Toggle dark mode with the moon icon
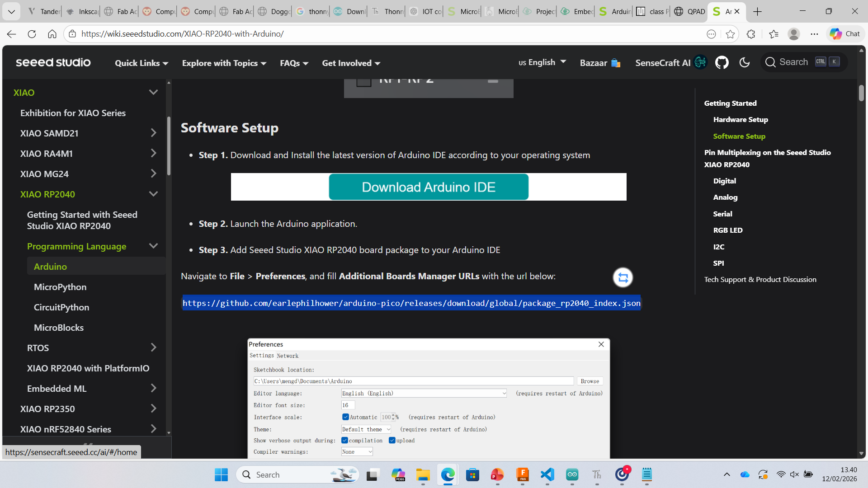Image resolution: width=868 pixels, height=488 pixels. pyautogui.click(x=745, y=62)
